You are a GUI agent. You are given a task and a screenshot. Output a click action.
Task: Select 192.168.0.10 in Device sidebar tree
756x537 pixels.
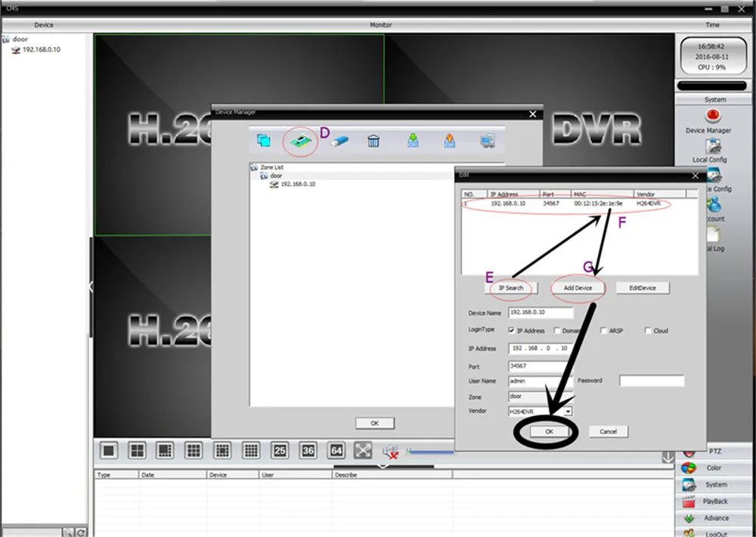click(42, 50)
